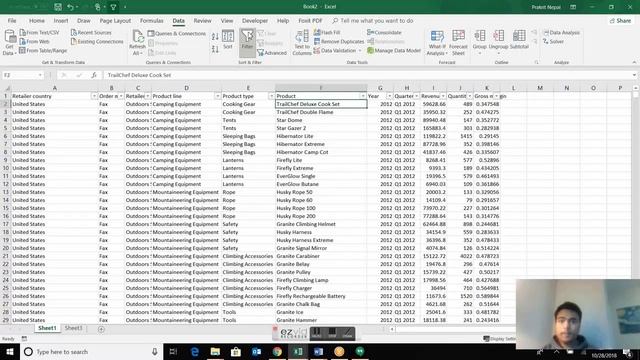Click into the formula bar
640x360 pixels.
click(x=367, y=75)
